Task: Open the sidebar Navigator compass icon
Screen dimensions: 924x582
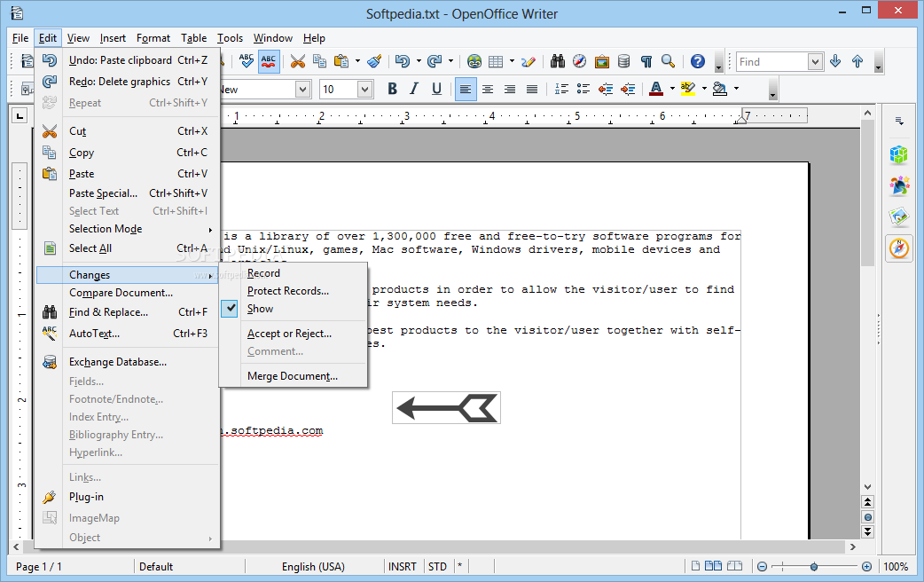Action: coord(898,248)
